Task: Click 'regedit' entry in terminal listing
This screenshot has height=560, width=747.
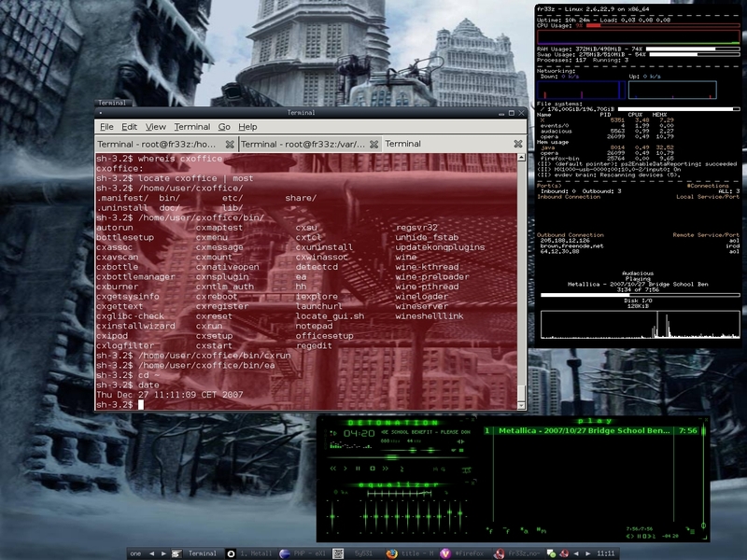Action: pyautogui.click(x=314, y=345)
